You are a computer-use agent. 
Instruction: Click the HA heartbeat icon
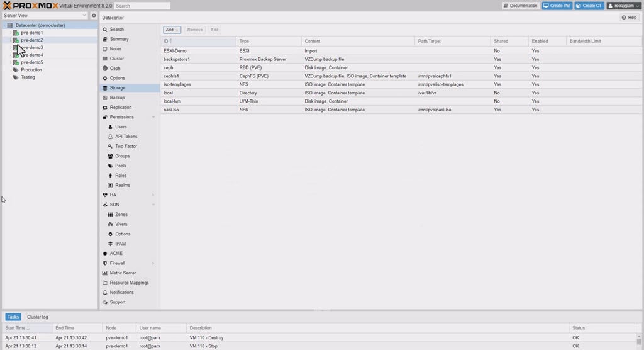pos(105,195)
